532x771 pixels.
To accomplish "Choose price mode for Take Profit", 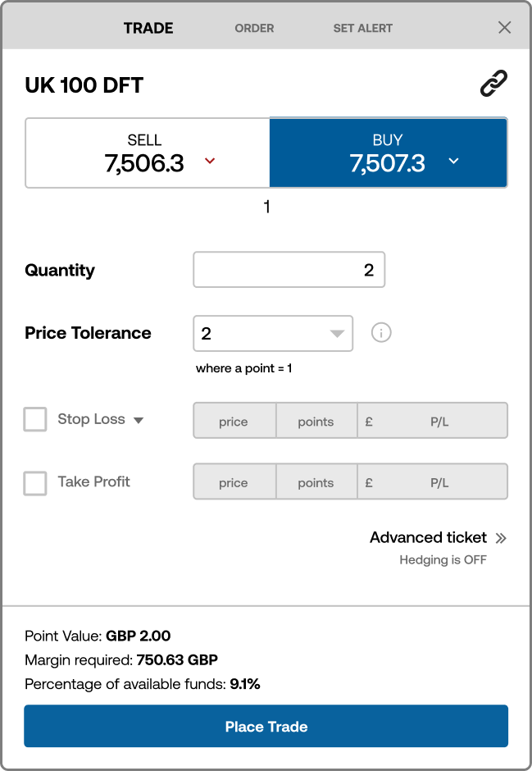I will click(x=234, y=482).
